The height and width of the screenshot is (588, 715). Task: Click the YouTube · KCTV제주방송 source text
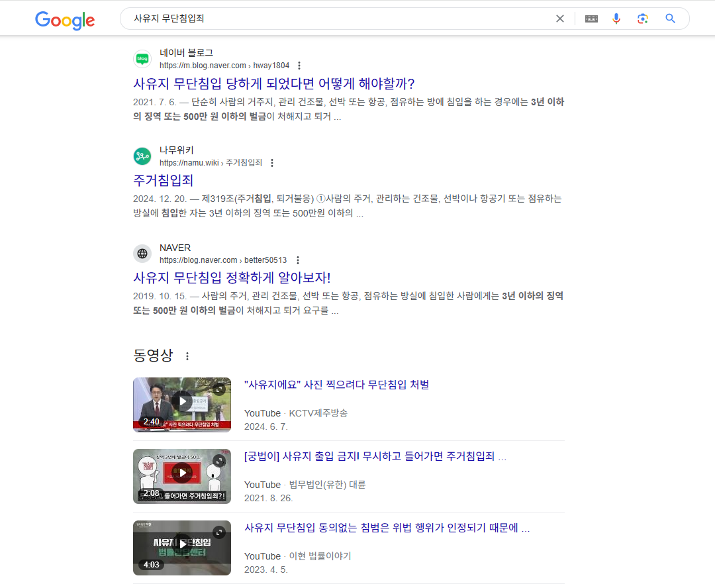(295, 413)
